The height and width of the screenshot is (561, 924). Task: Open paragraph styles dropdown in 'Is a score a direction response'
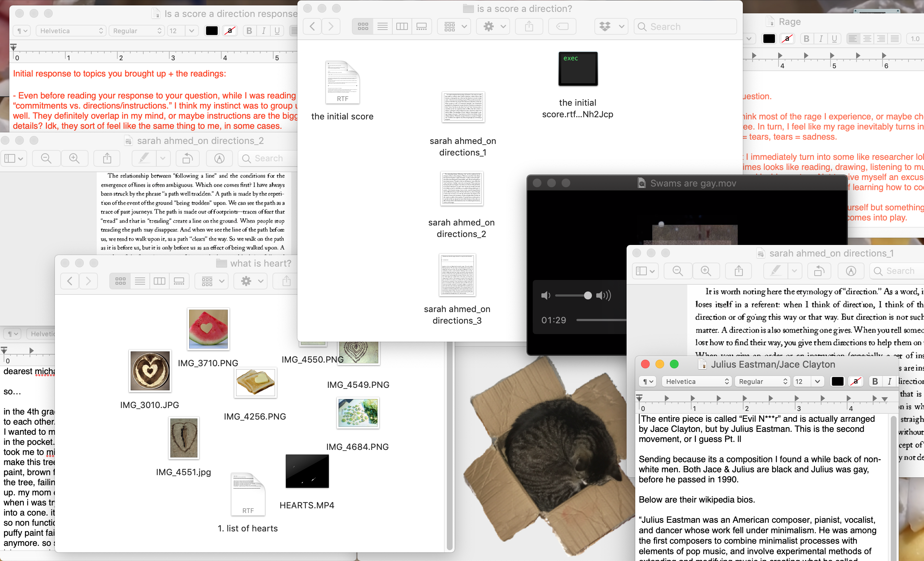pos(21,31)
